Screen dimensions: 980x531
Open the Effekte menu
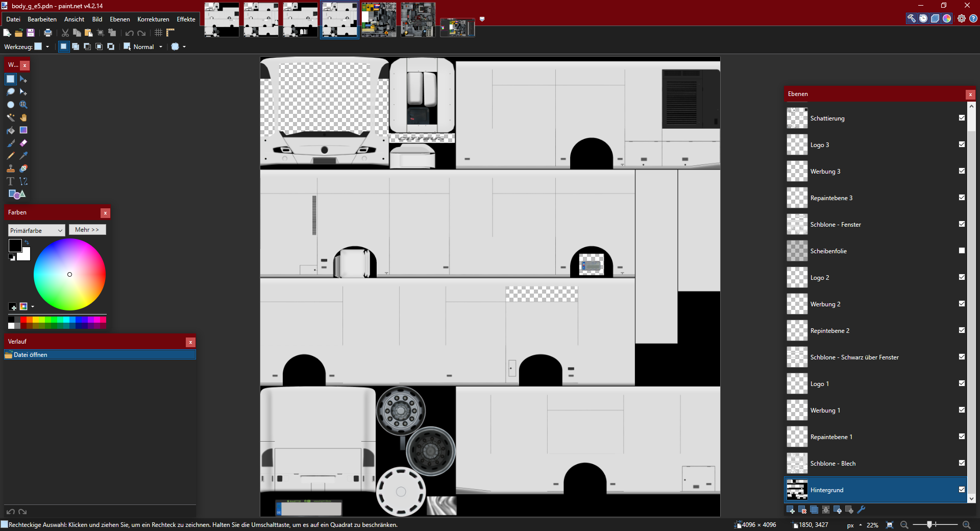click(186, 19)
